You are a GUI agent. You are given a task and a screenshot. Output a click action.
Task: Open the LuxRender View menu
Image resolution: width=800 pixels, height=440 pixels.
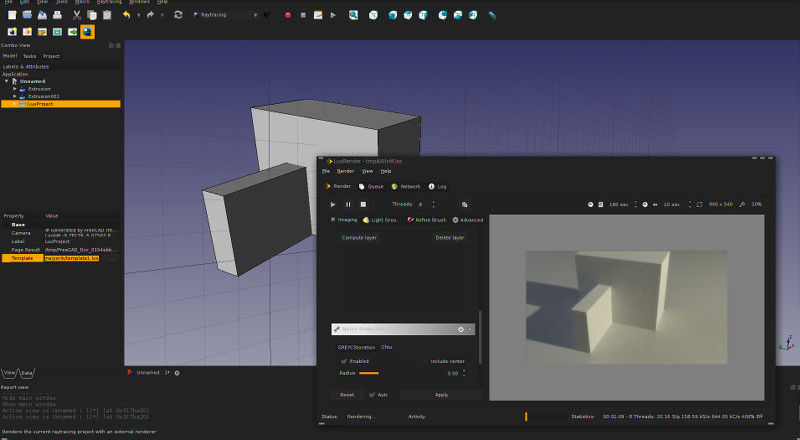coord(367,171)
